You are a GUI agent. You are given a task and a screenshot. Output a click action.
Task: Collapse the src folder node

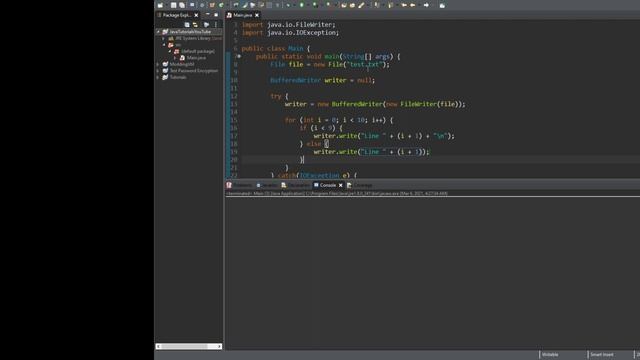tap(164, 44)
